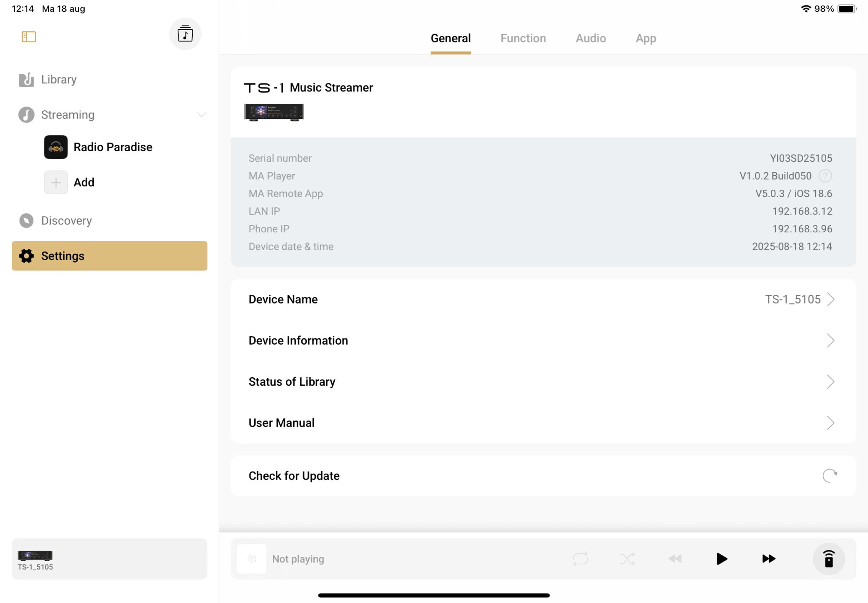This screenshot has height=603, width=868.
Task: Click the Streaming note icon
Action: tap(26, 115)
